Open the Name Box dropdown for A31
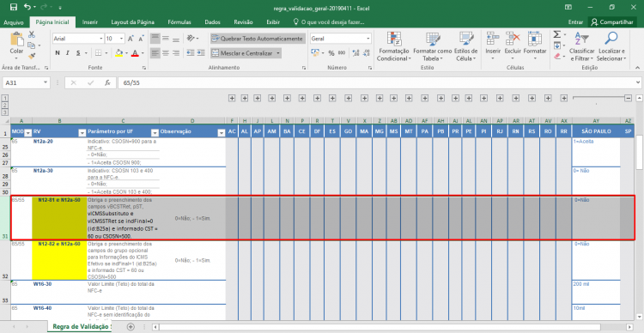Viewport: 644px width, 333px height. pos(46,82)
